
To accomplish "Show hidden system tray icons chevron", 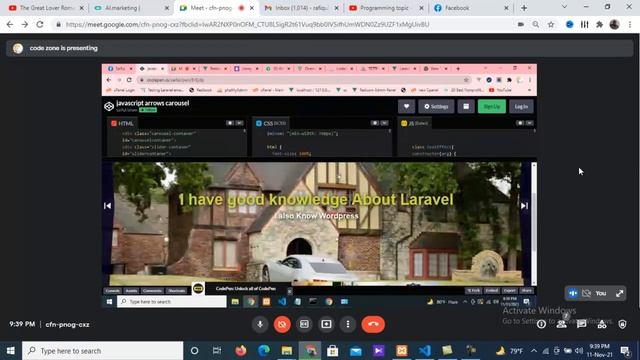I will [x=534, y=351].
